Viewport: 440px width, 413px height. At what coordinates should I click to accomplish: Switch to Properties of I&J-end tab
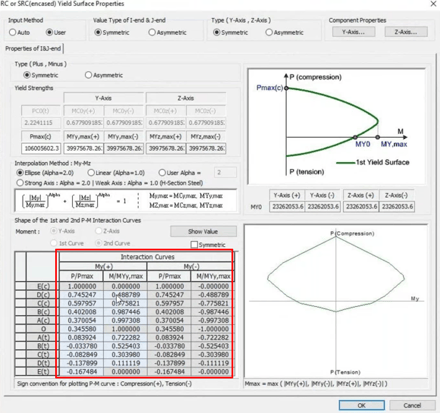[x=33, y=49]
